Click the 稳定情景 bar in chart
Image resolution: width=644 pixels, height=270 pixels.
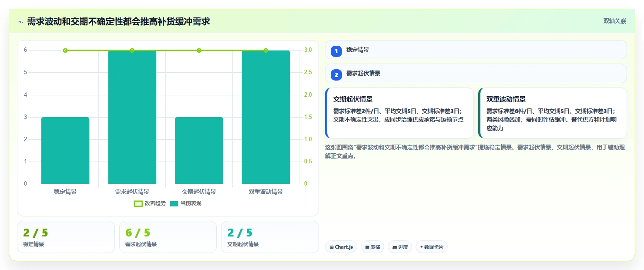(65, 150)
